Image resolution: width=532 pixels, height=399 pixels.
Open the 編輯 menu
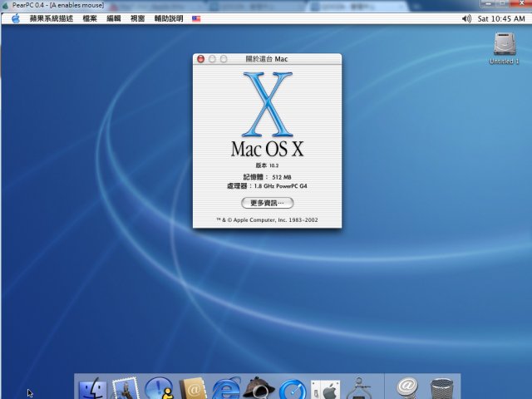tap(114, 18)
